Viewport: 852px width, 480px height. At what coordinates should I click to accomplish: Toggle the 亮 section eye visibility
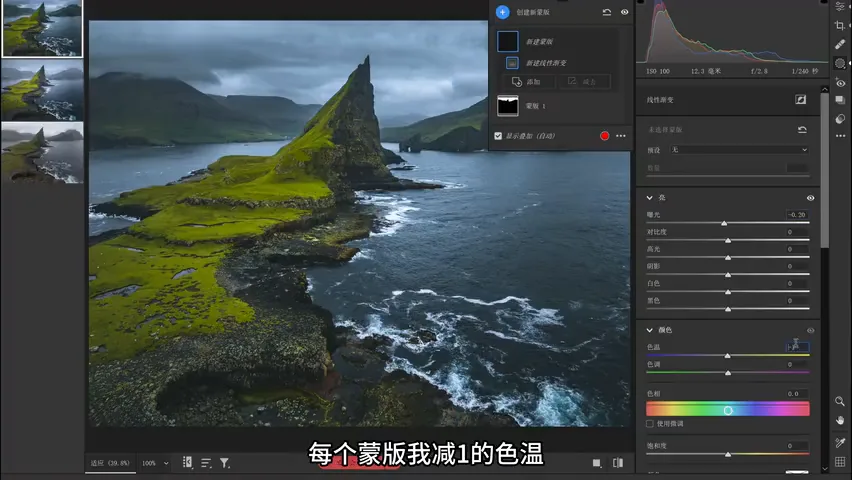pos(810,198)
